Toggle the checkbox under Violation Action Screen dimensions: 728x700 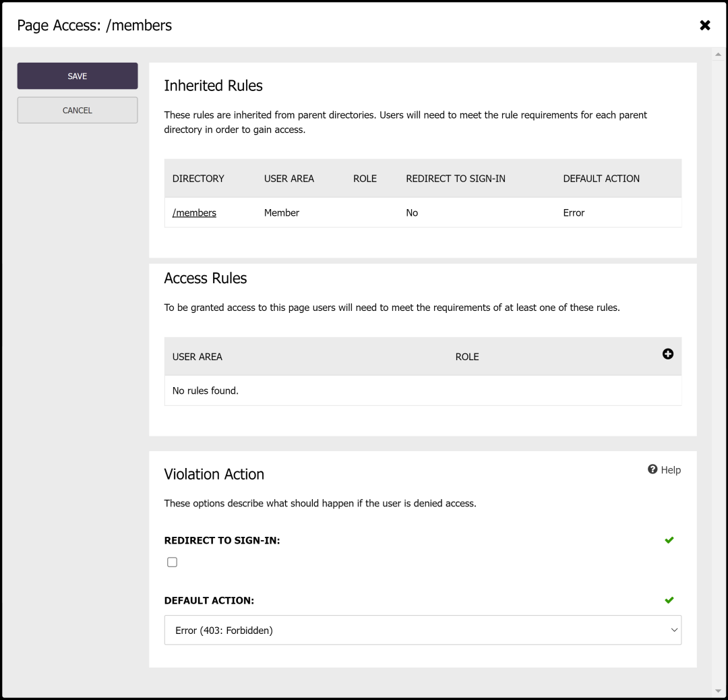pyautogui.click(x=172, y=561)
